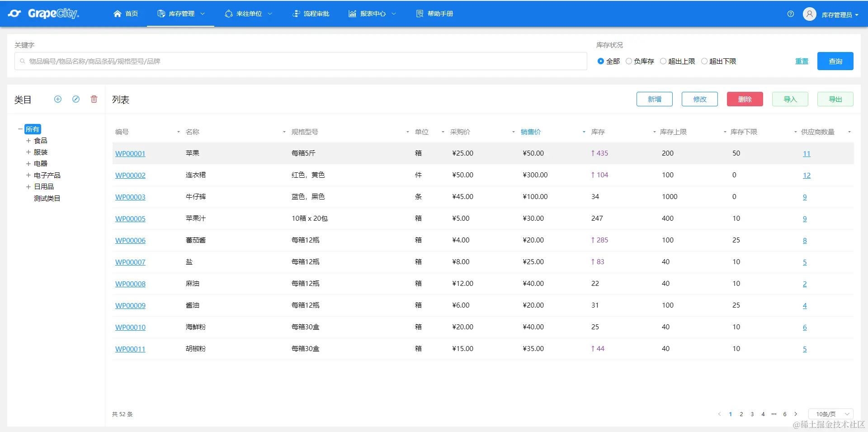Click the 10箱 x 20包 specification cell
Viewport: 868px width, 432px height.
click(310, 218)
